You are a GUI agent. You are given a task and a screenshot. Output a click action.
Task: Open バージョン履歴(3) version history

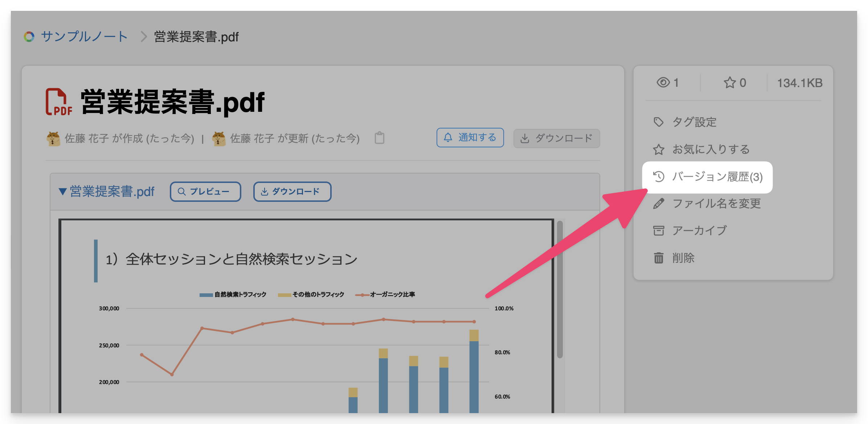[707, 177]
